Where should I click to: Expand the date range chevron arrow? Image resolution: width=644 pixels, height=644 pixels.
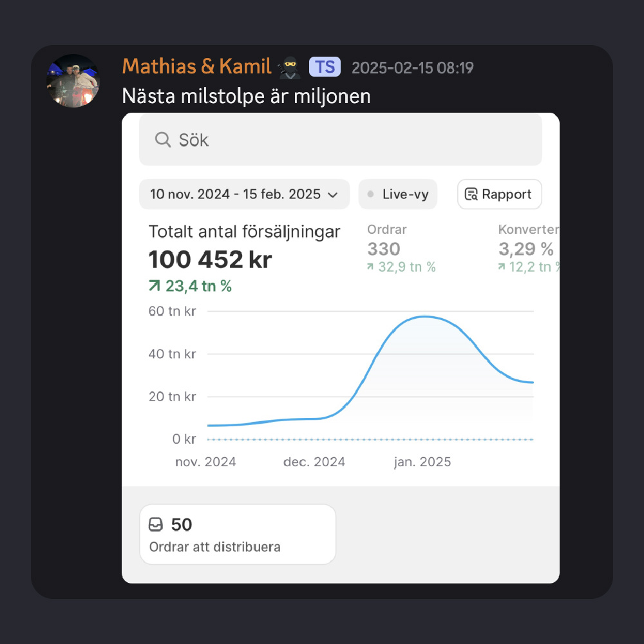point(333,195)
